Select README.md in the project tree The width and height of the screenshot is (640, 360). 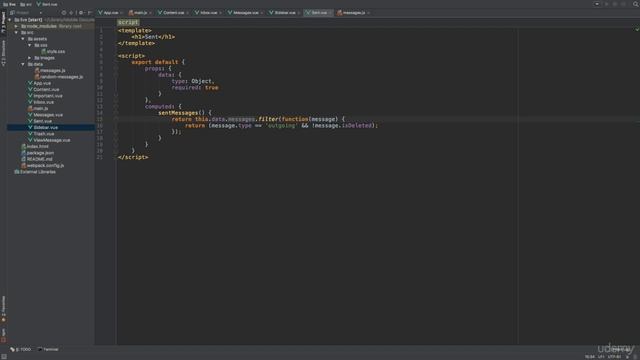coord(37,159)
